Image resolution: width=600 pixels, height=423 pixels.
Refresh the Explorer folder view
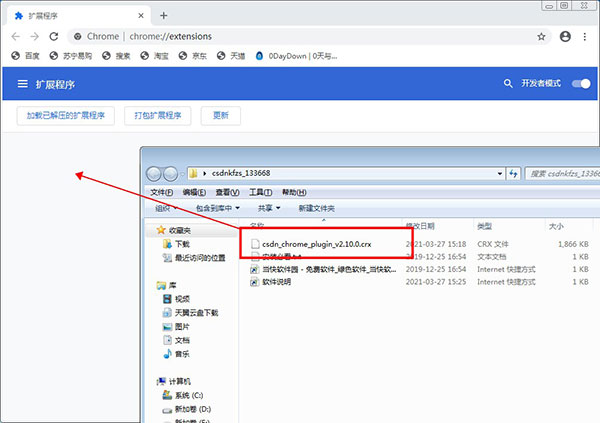click(513, 174)
